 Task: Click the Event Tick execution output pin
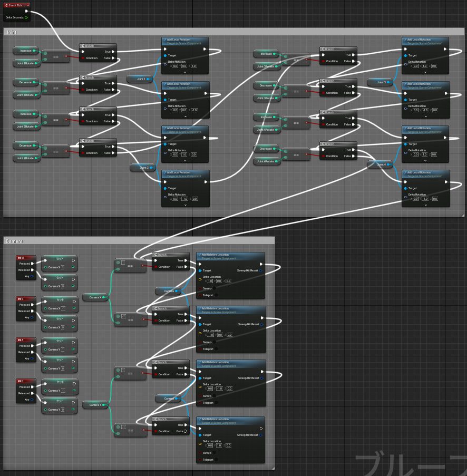click(x=26, y=11)
